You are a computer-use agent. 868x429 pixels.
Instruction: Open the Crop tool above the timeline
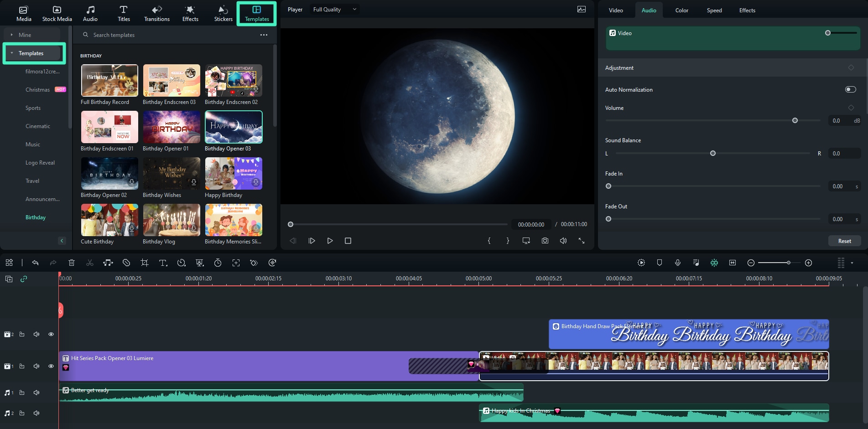145,263
